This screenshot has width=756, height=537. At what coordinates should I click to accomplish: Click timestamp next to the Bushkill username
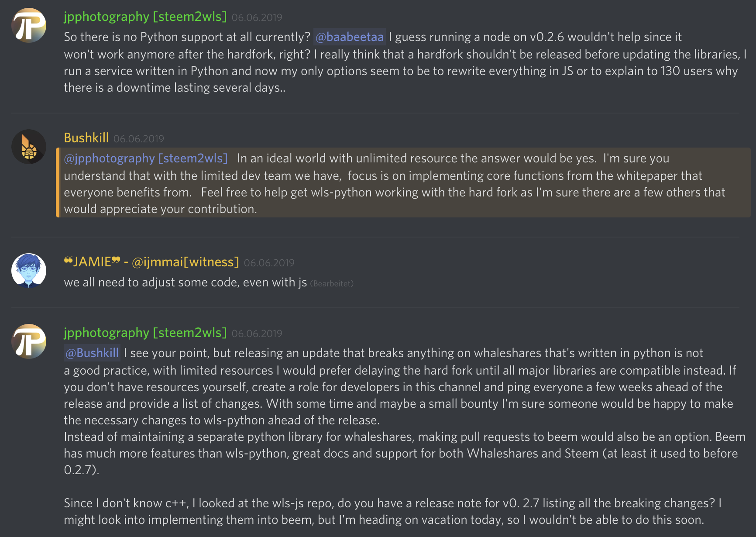pyautogui.click(x=139, y=139)
